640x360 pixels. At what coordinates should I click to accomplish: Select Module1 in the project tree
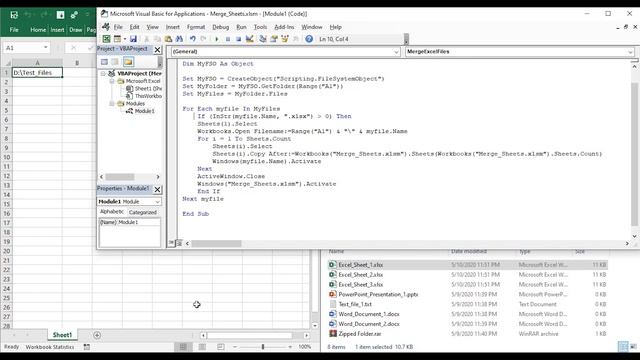pyautogui.click(x=144, y=111)
